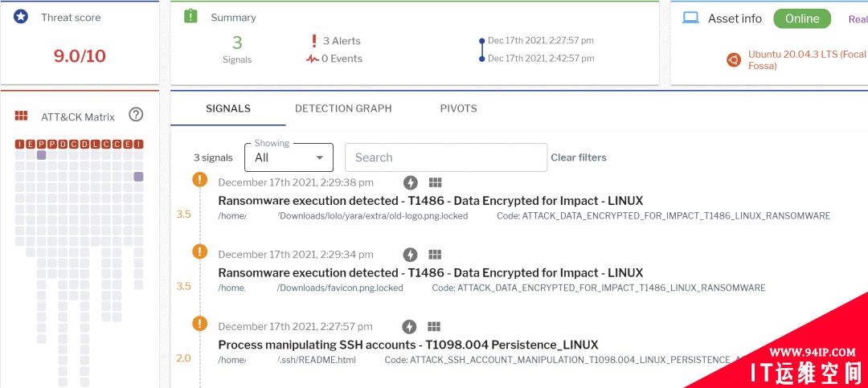Open first Ransomware signal for old-logo.png.locked
Image resolution: width=868 pixels, height=388 pixels.
431,200
